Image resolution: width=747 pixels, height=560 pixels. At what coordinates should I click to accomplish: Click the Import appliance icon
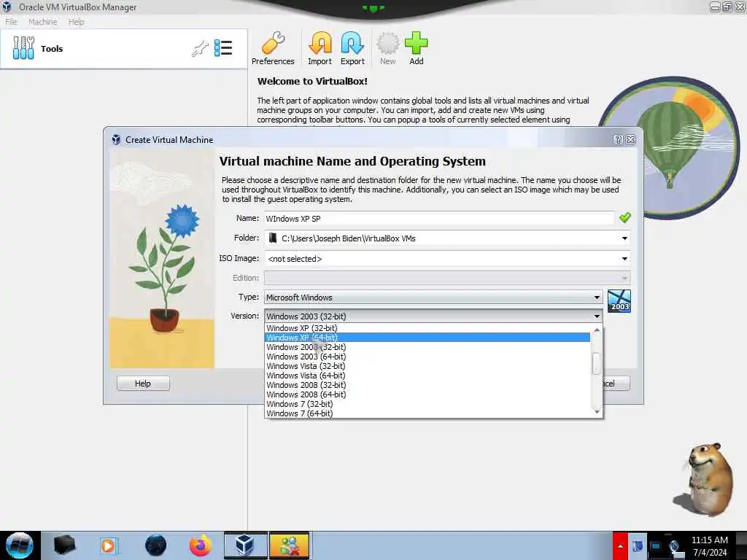point(320,49)
